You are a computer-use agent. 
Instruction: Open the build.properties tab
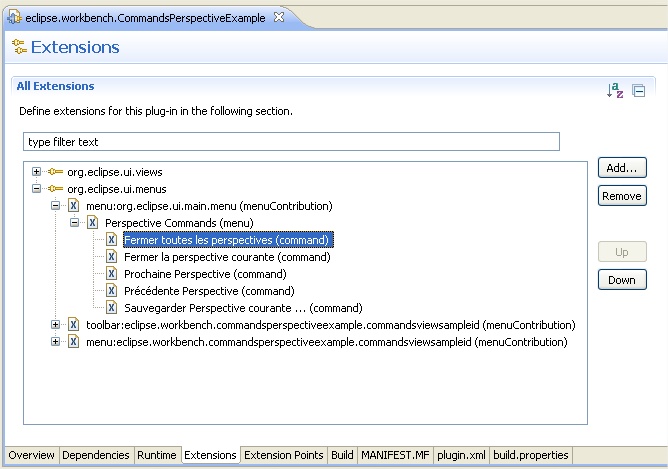[x=531, y=455]
